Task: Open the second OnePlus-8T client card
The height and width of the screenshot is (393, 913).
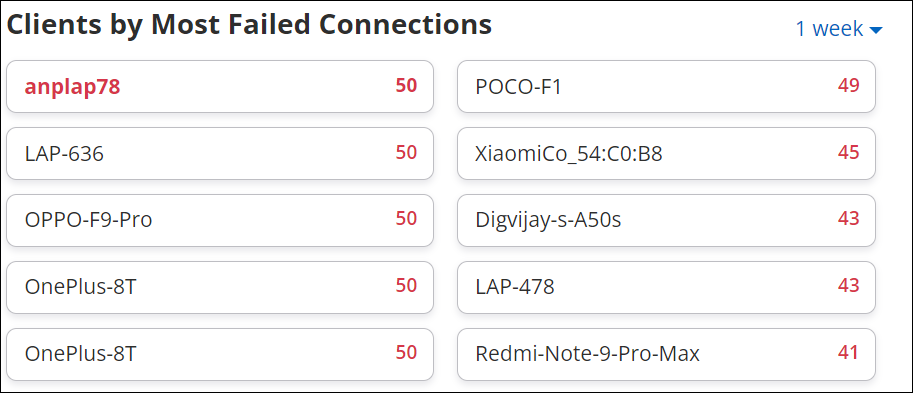Action: click(x=220, y=355)
